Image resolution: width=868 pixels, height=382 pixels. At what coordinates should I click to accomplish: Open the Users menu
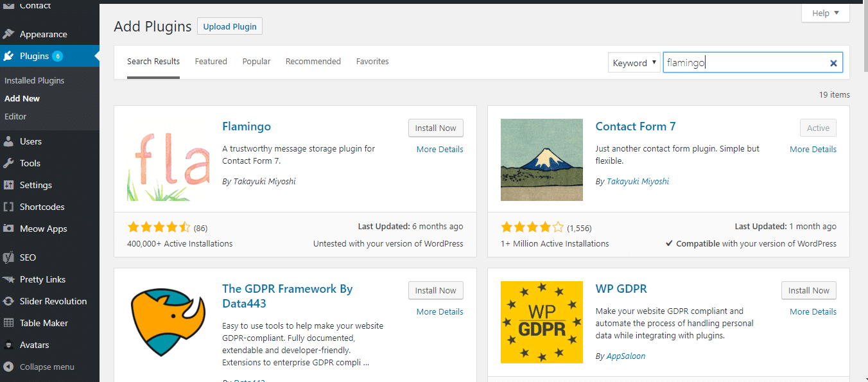click(x=49, y=141)
